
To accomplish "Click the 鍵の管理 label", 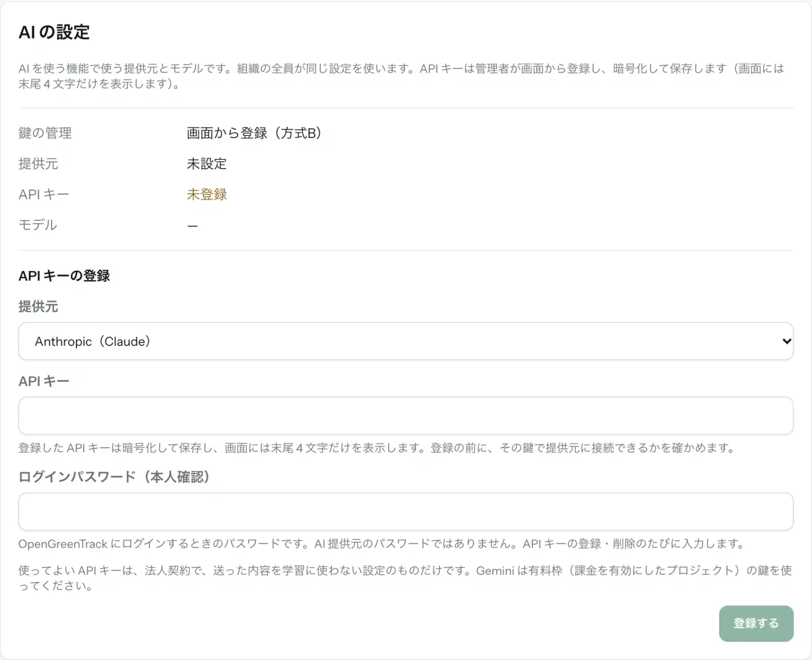I will tap(45, 134).
